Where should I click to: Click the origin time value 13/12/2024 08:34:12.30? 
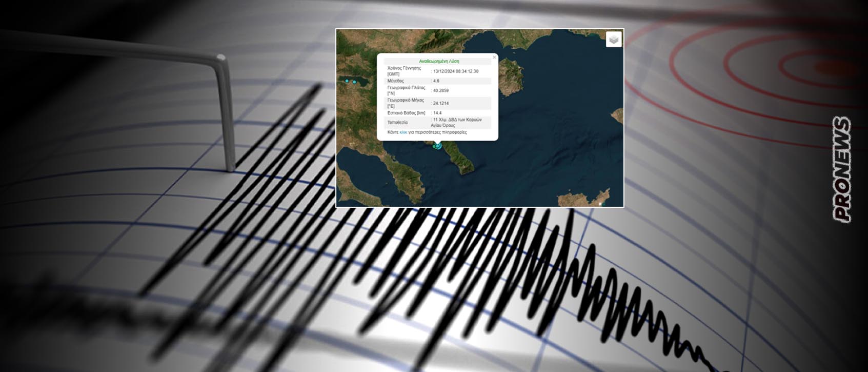pos(455,71)
